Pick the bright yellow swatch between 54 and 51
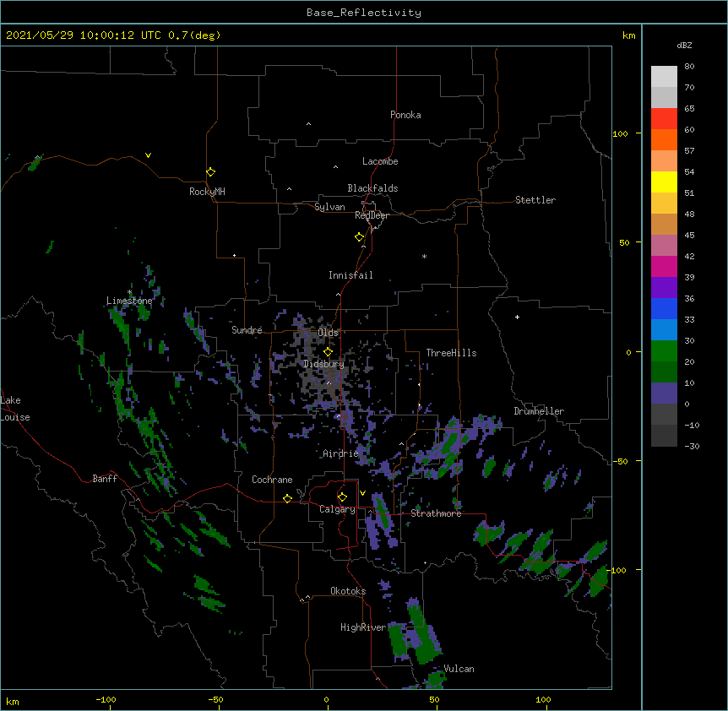728x711 pixels. coord(664,182)
